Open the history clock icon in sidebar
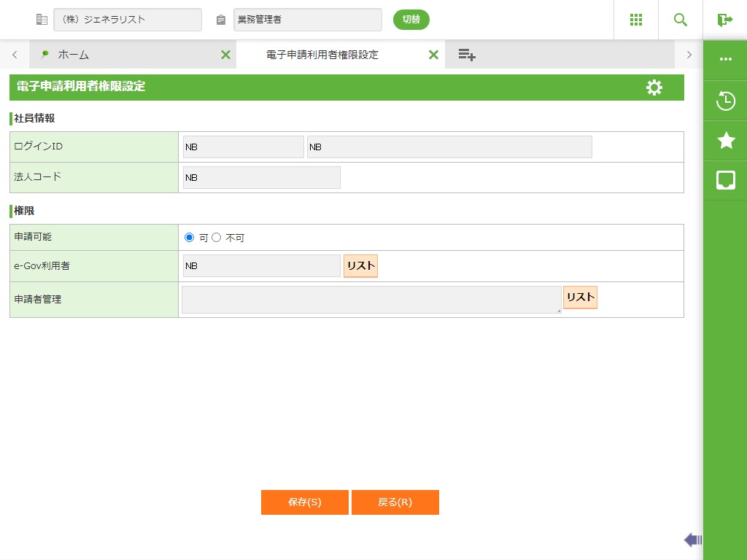 click(725, 101)
